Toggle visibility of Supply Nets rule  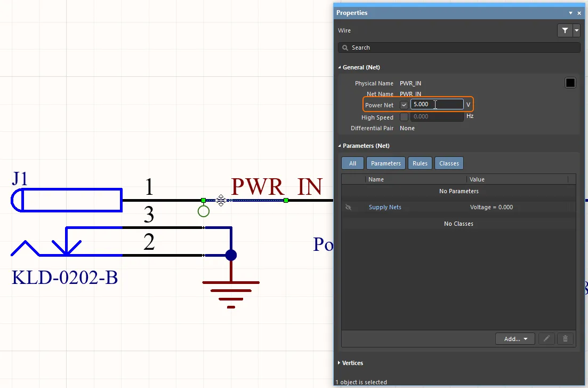point(348,207)
